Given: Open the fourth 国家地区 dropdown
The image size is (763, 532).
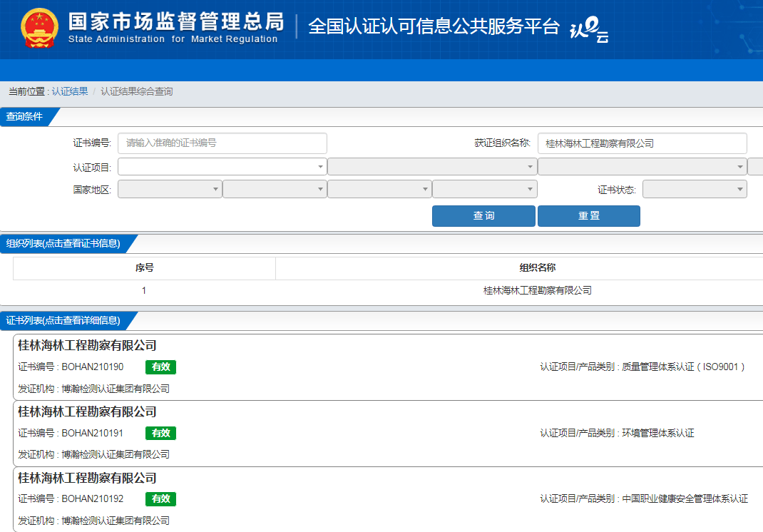Looking at the screenshot, I should [x=485, y=190].
